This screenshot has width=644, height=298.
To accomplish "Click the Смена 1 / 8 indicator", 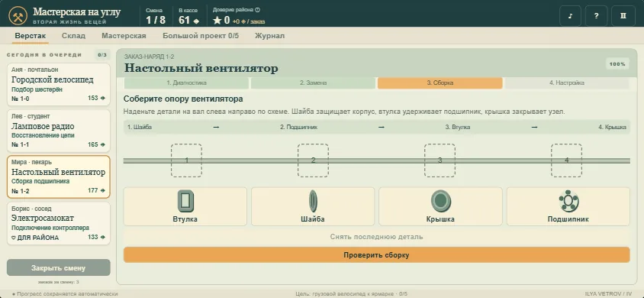I will [156, 16].
